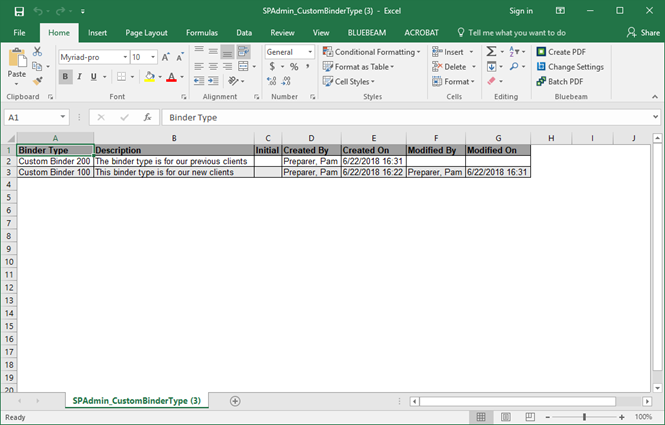Viewport: 665px width, 425px height.
Task: Select cell Custom Binder 200
Action: pos(55,161)
